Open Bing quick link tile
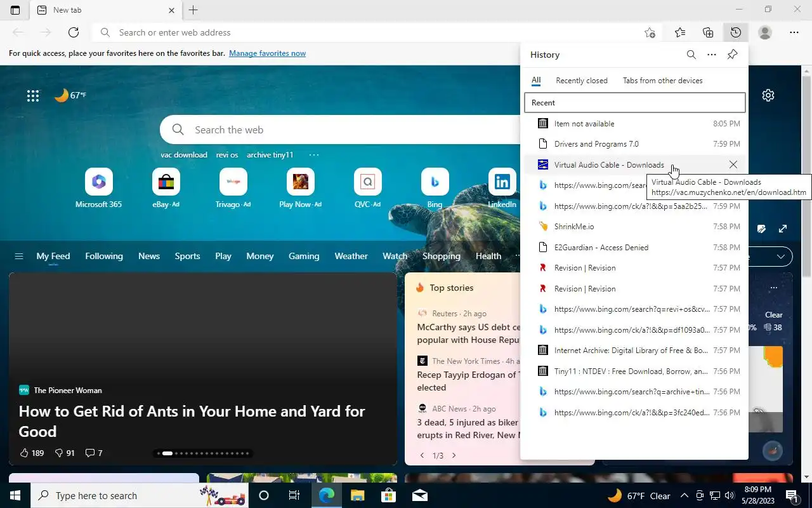The width and height of the screenshot is (812, 508). [435, 188]
